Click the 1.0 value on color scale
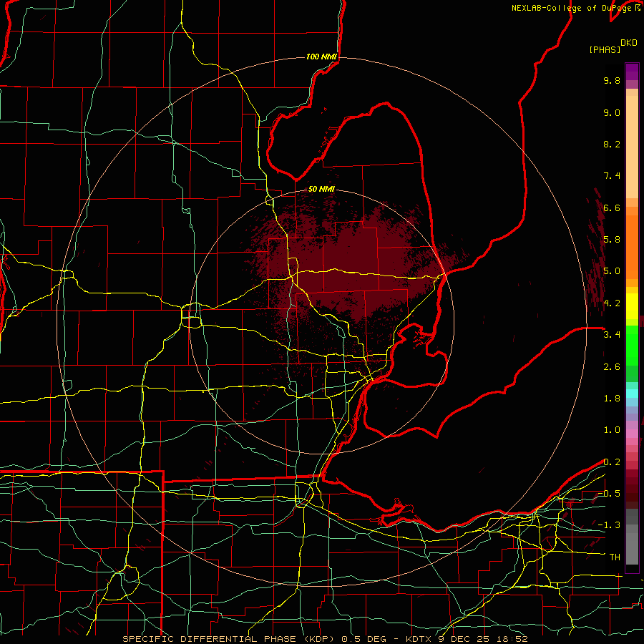Screen dimensions: 644x644 click(x=612, y=430)
